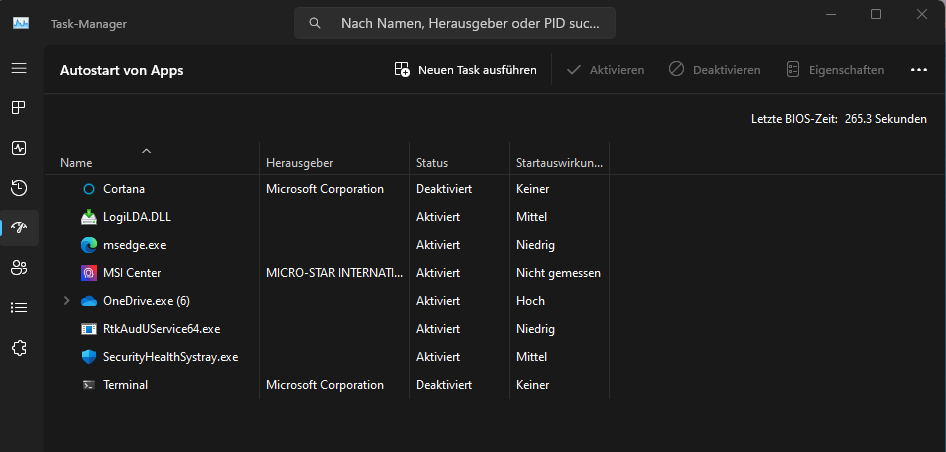Click the Task-Manager app icon in title bar
The height and width of the screenshot is (452, 946).
coord(21,23)
